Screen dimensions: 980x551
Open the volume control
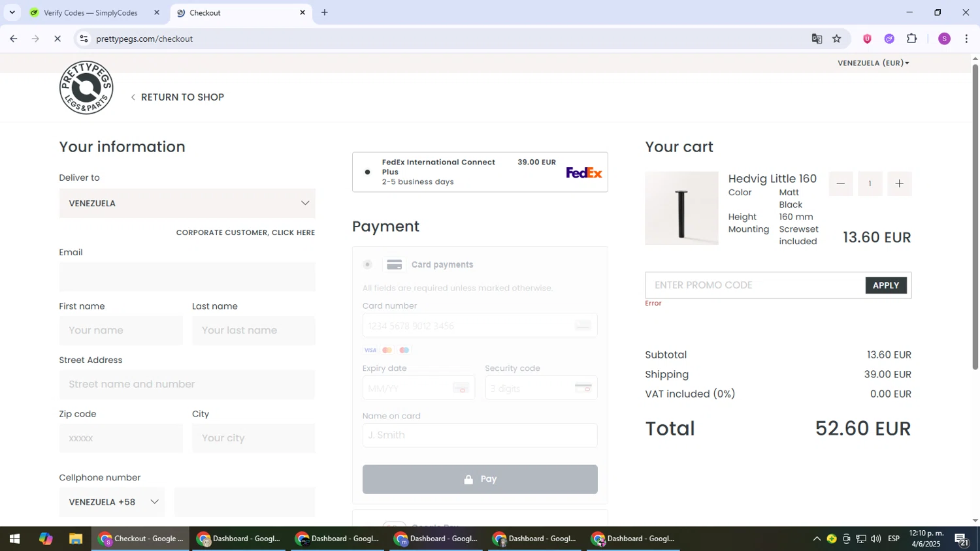coord(876,539)
